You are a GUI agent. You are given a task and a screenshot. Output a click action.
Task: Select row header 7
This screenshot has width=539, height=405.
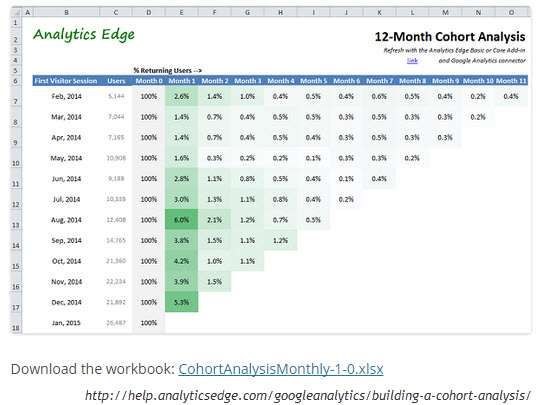coord(16,96)
